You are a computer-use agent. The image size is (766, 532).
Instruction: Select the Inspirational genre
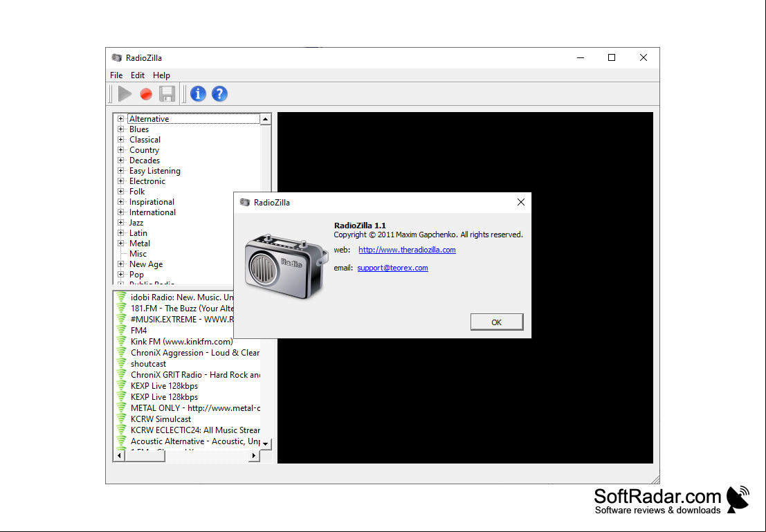152,202
